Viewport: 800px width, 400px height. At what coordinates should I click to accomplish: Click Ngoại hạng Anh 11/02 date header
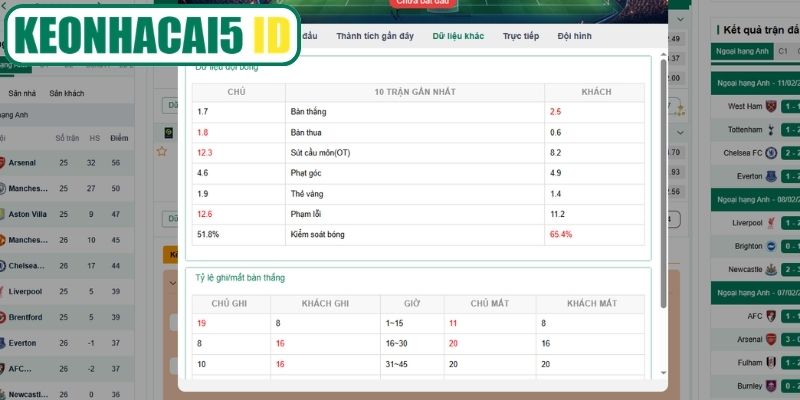pos(755,83)
